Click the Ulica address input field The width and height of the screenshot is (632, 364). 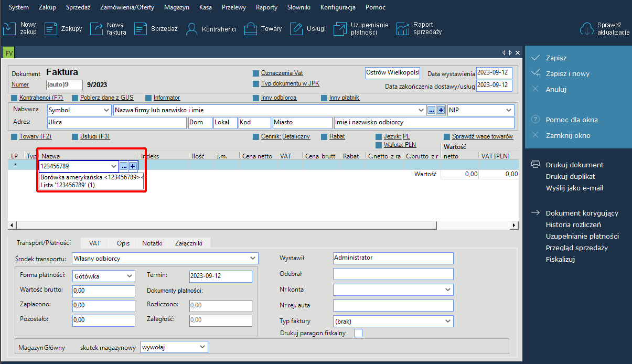[x=116, y=123]
